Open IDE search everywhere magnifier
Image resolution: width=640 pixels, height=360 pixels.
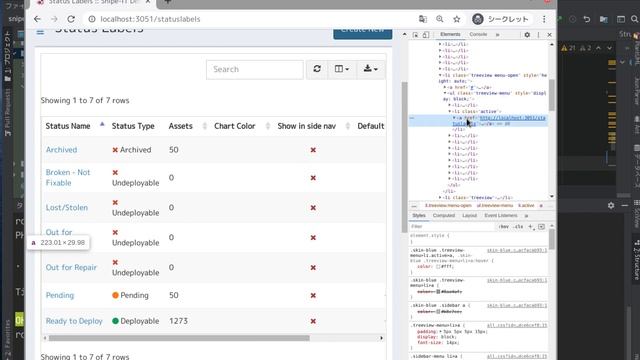(635, 19)
